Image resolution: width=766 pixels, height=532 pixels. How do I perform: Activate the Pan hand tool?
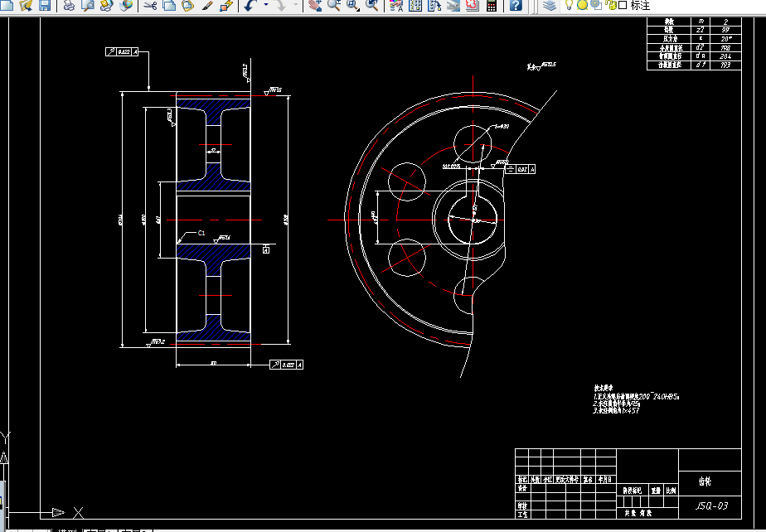point(315,5)
